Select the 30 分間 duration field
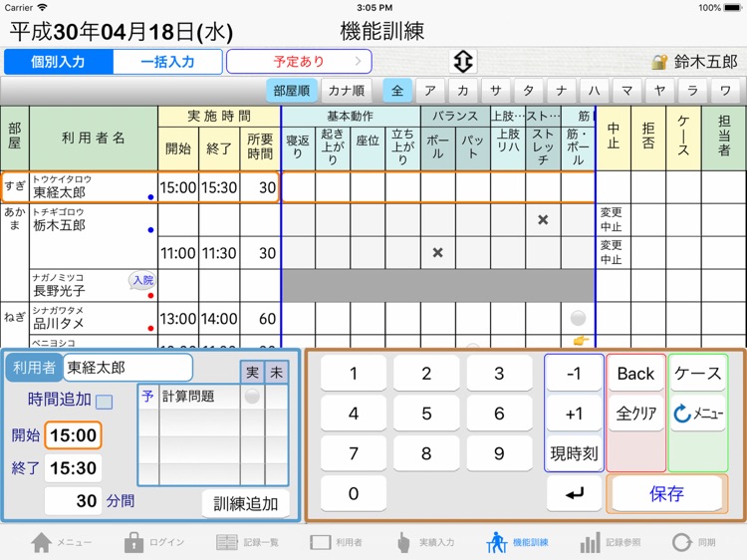Screen dimensions: 747x560 tap(73, 501)
